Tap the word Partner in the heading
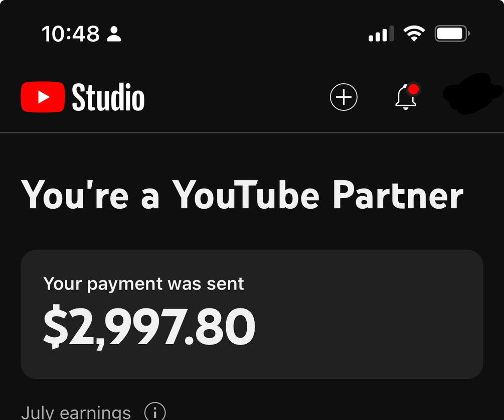 click(x=398, y=195)
